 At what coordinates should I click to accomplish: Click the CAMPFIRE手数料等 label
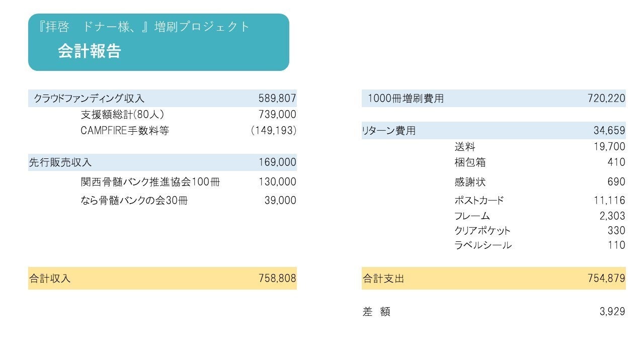[125, 131]
